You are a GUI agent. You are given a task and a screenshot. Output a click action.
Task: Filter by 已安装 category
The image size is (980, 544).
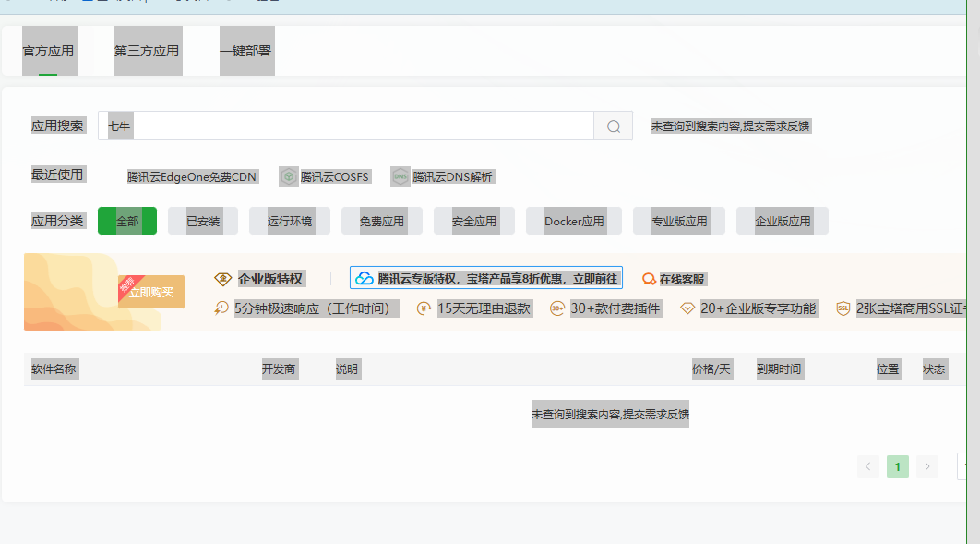203,221
